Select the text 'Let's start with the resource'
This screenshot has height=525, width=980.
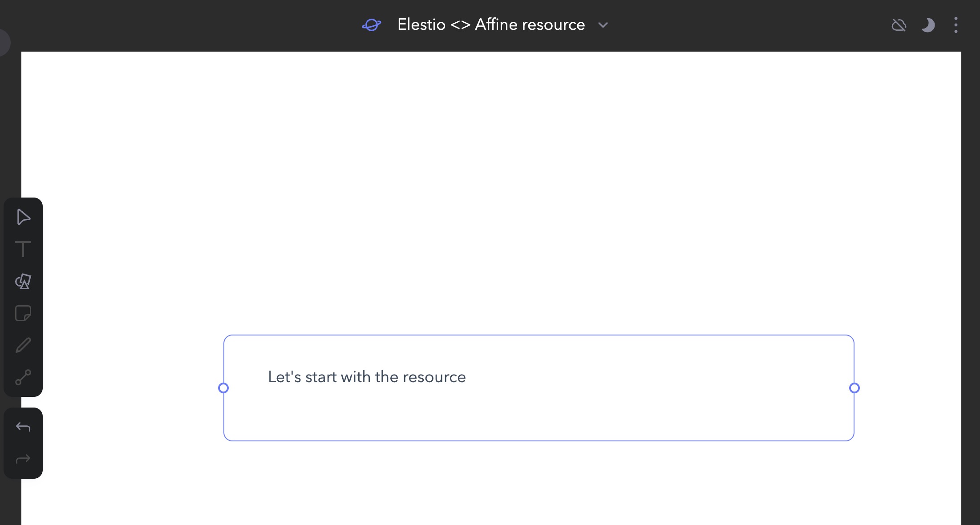click(x=366, y=376)
